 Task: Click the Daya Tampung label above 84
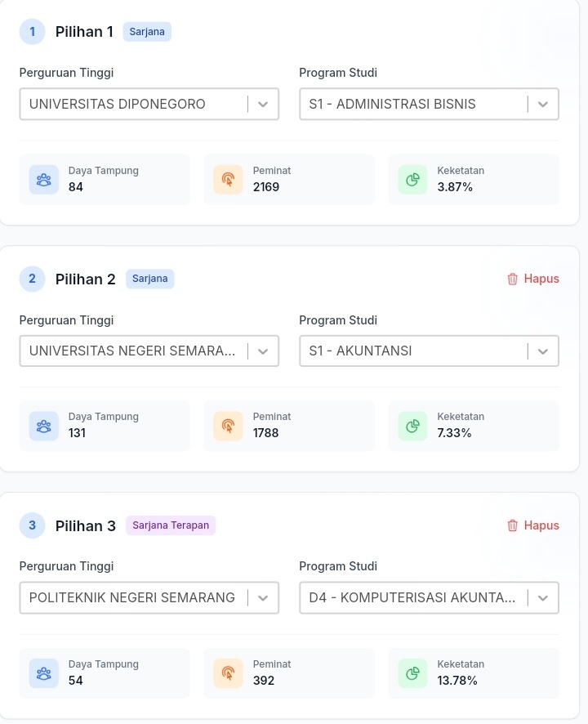[104, 171]
